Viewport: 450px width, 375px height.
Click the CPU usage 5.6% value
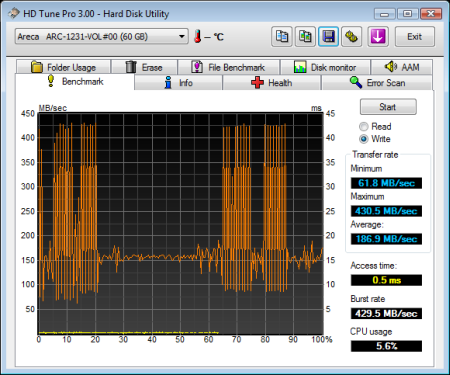point(386,346)
